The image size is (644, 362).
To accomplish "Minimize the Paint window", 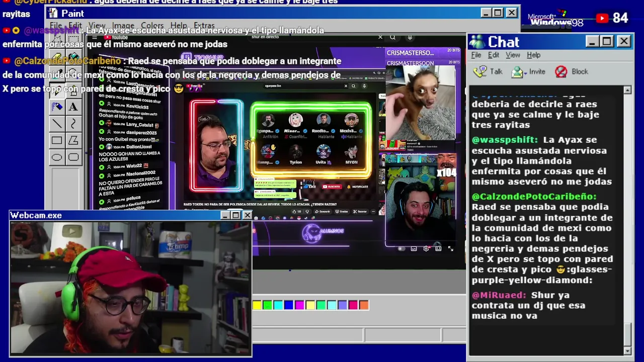I will click(x=486, y=13).
